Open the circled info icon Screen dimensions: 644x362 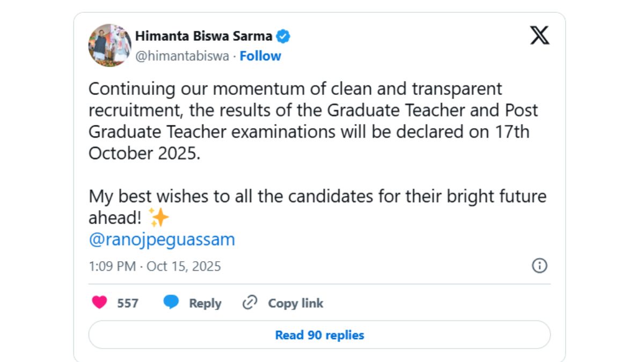[x=539, y=265]
